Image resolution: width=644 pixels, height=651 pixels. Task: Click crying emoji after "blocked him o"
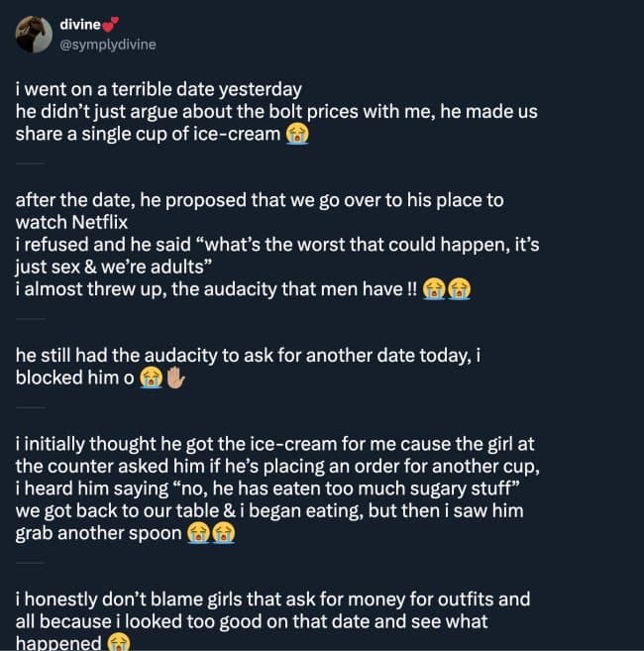pyautogui.click(x=151, y=378)
